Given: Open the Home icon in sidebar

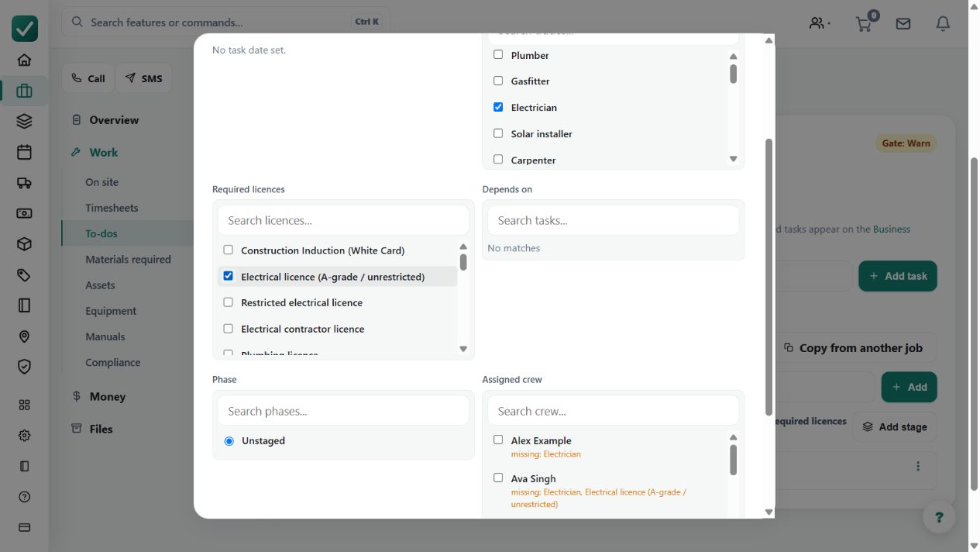Looking at the screenshot, I should [x=24, y=60].
